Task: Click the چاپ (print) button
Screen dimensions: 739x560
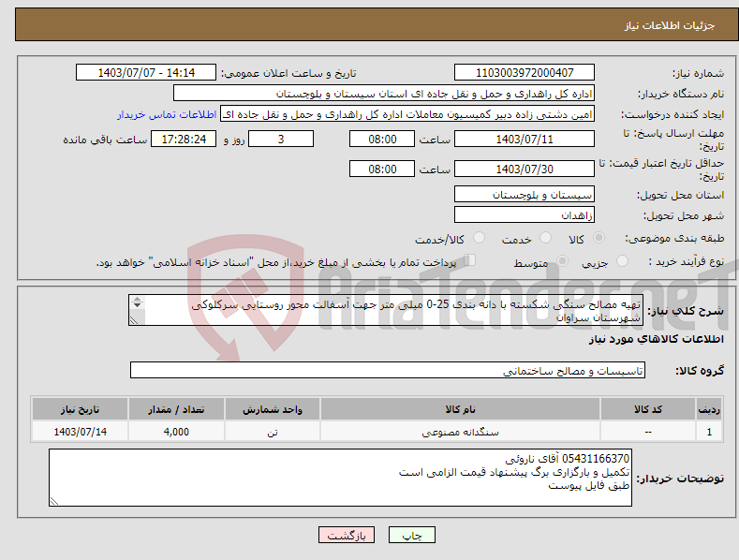Action: pos(411,535)
